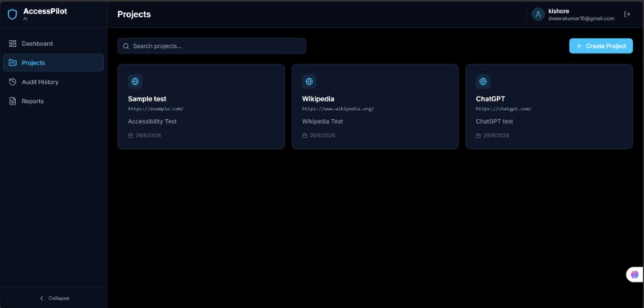
Task: Click the magnifier icon in search box
Action: pos(126,46)
